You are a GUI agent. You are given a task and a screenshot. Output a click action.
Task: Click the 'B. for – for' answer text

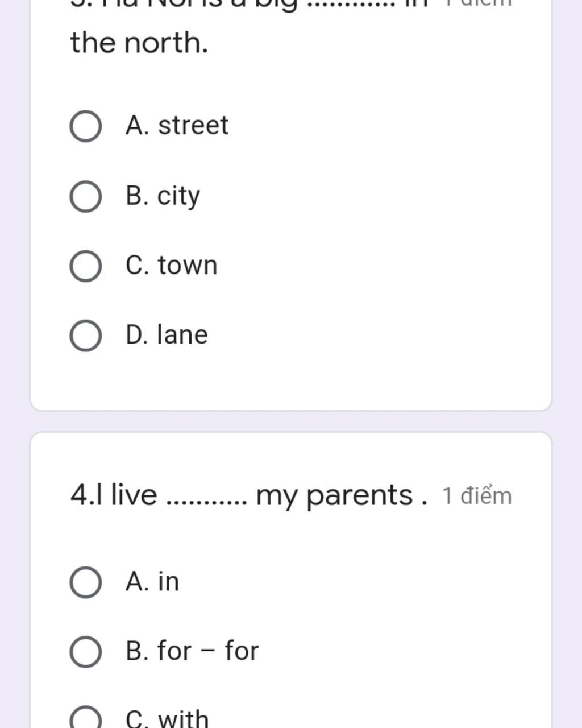(x=192, y=651)
